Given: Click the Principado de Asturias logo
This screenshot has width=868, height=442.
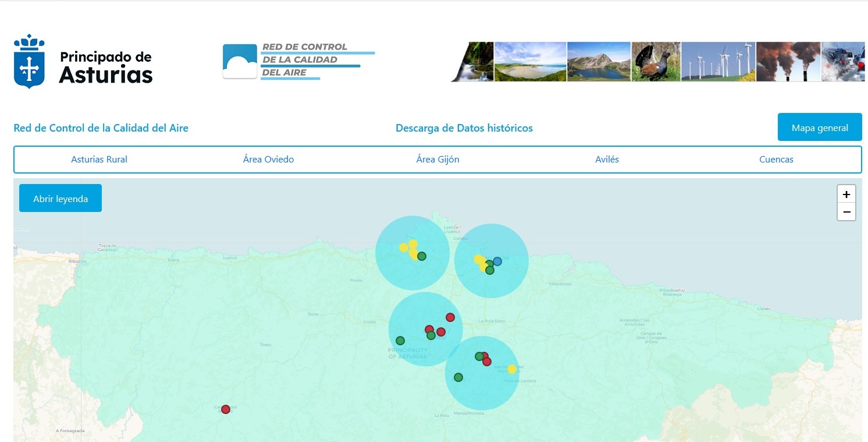Looking at the screenshot, I should (83, 62).
